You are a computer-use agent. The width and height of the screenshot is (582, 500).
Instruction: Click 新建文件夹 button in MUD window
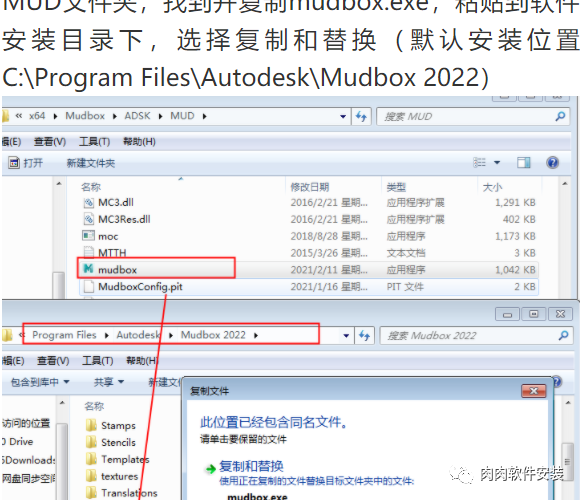91,163
